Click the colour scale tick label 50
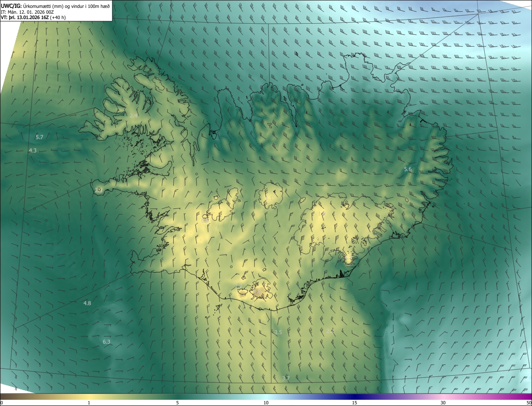Viewport: 532px width, 406px height. [529, 403]
